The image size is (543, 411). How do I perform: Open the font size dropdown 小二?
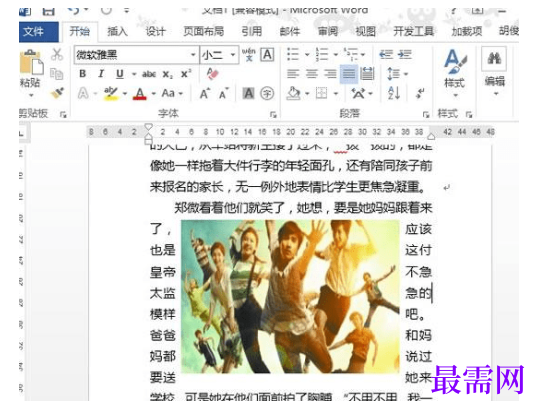[x=233, y=55]
